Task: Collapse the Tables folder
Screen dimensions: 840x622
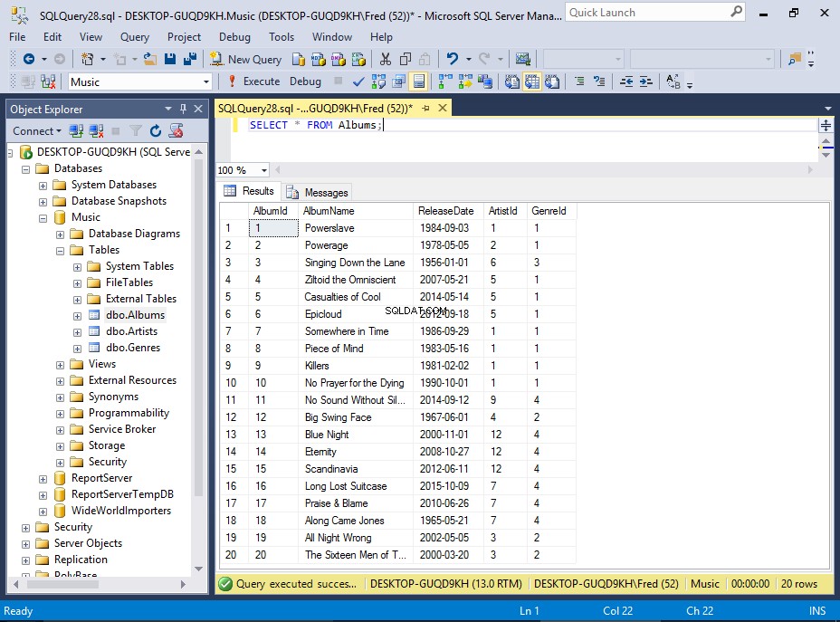Action: click(60, 251)
